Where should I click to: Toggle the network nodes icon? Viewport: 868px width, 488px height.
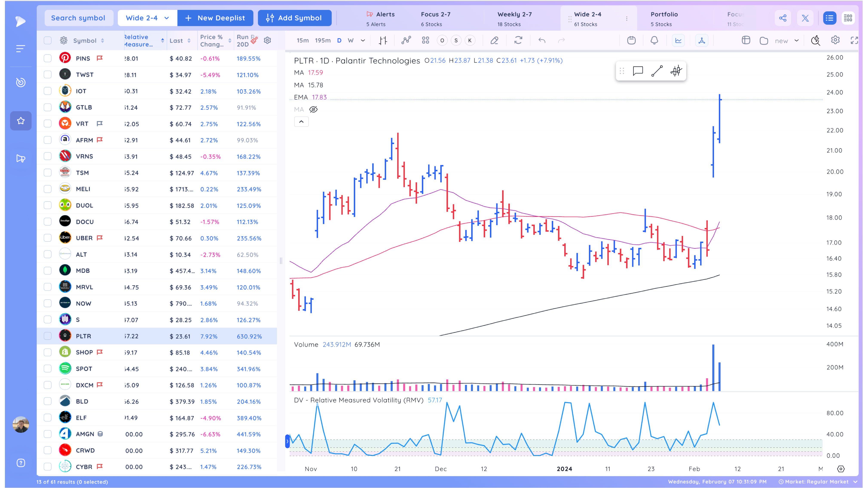[701, 40]
